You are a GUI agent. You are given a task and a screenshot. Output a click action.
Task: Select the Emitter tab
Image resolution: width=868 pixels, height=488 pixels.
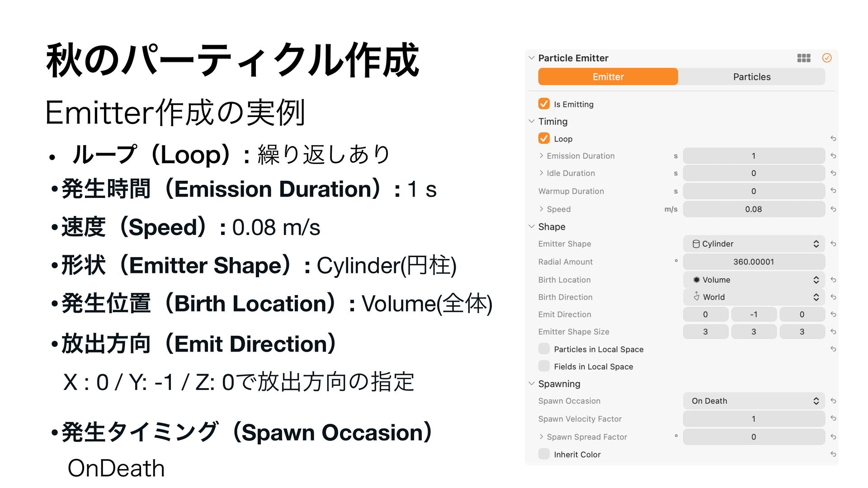pos(608,77)
